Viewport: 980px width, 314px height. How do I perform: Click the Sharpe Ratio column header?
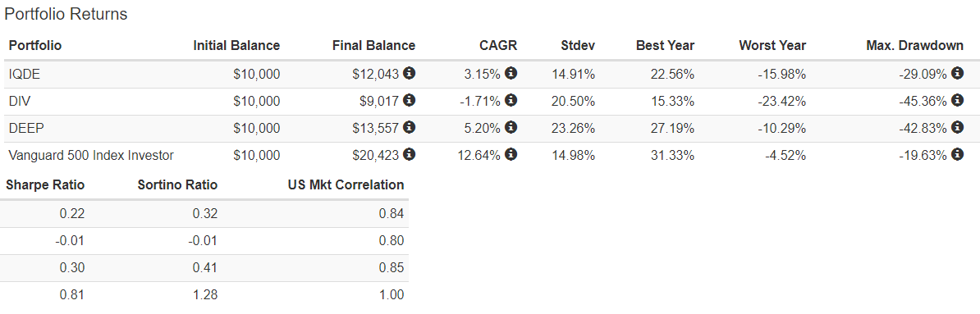coord(45,184)
